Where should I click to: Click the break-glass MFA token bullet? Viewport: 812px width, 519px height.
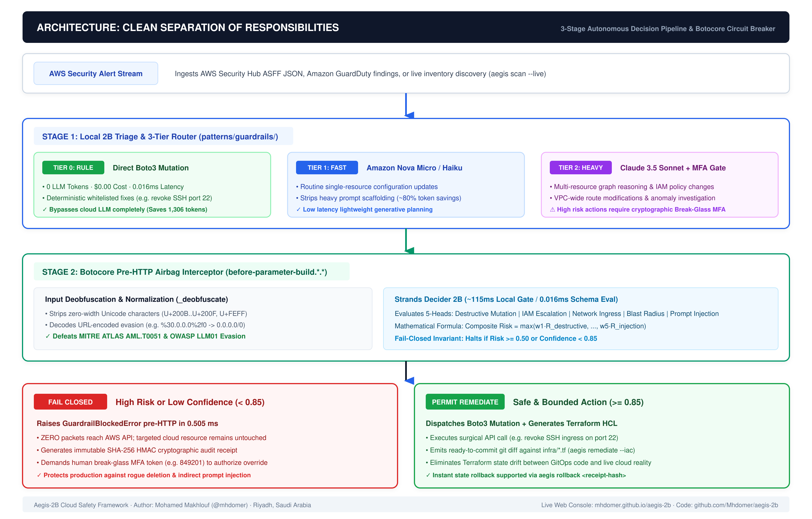[152, 463]
